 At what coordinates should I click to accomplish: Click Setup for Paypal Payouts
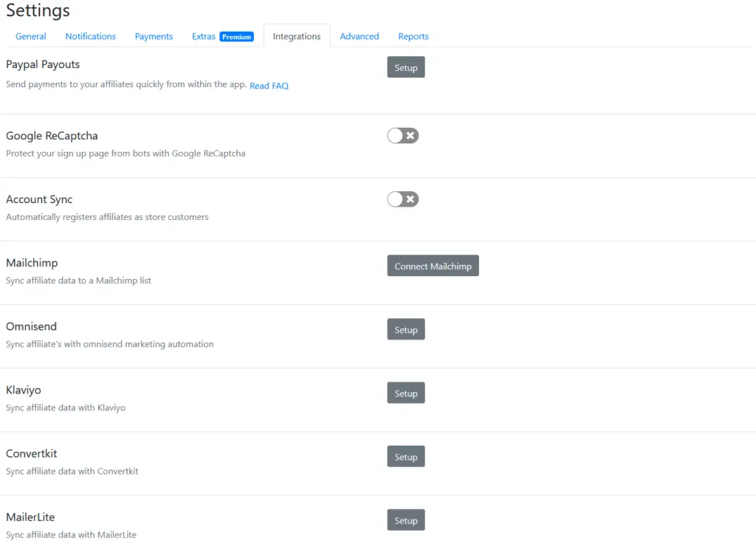coord(406,68)
